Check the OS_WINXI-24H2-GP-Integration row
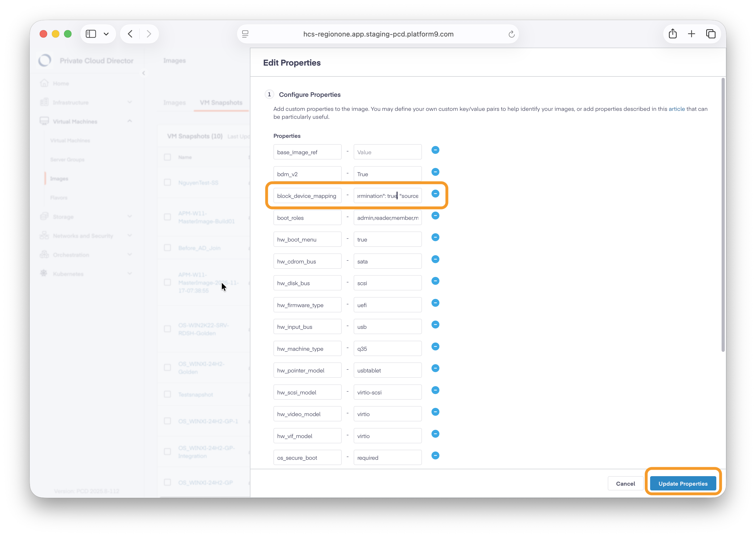The image size is (756, 537). pos(167,452)
